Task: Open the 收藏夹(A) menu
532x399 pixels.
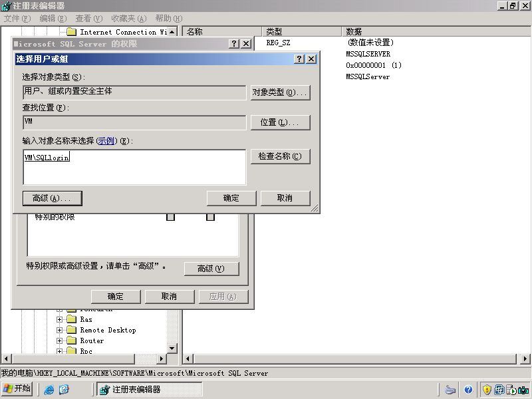Action: [x=129, y=19]
